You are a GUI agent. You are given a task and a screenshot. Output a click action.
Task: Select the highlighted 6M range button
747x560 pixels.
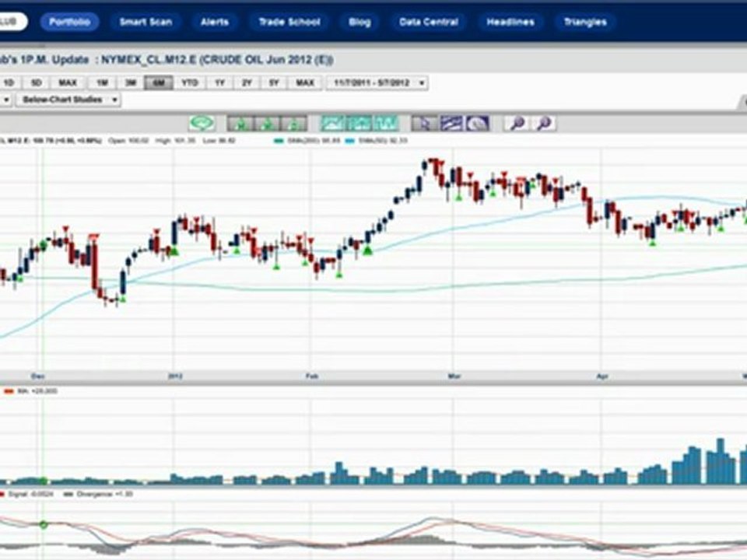pyautogui.click(x=159, y=83)
